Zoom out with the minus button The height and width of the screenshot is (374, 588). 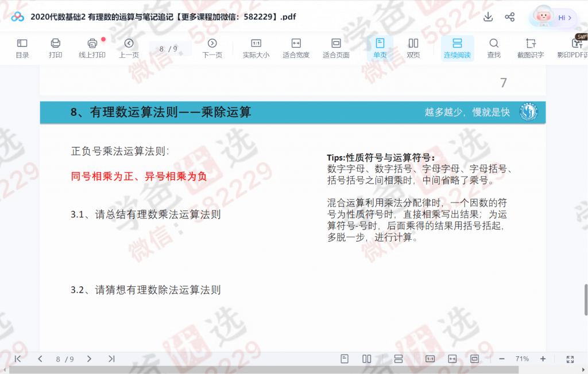pyautogui.click(x=502, y=359)
